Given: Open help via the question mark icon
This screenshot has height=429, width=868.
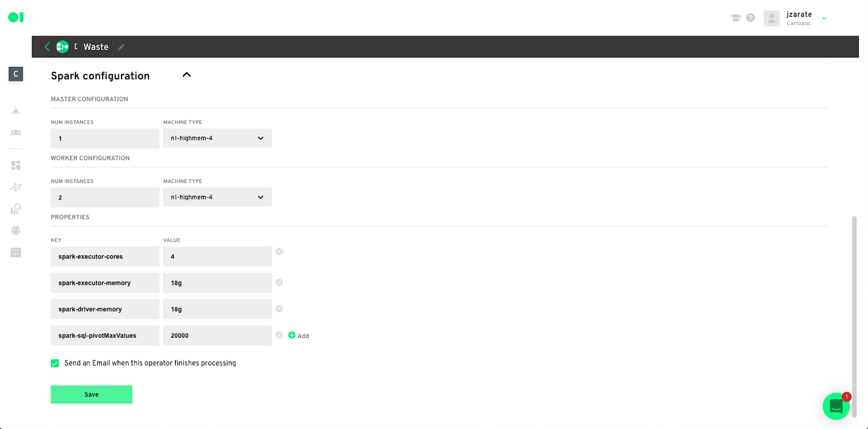Looking at the screenshot, I should 751,18.
